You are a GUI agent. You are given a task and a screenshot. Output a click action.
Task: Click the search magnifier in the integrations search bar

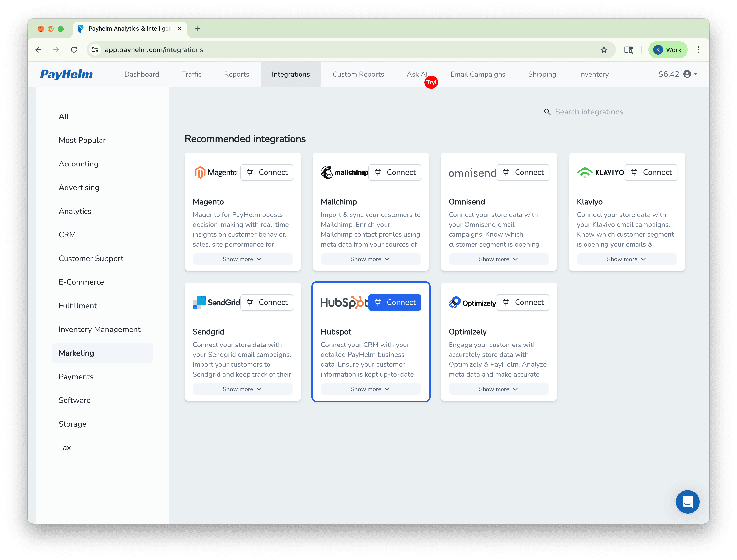[x=547, y=112]
